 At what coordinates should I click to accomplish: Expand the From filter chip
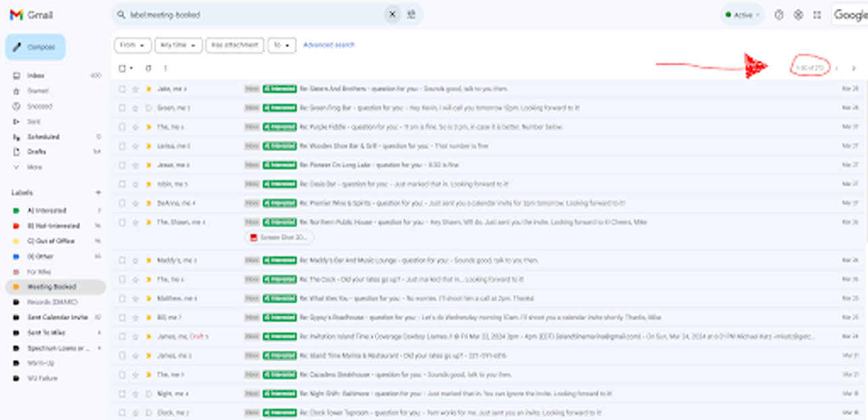tap(132, 45)
